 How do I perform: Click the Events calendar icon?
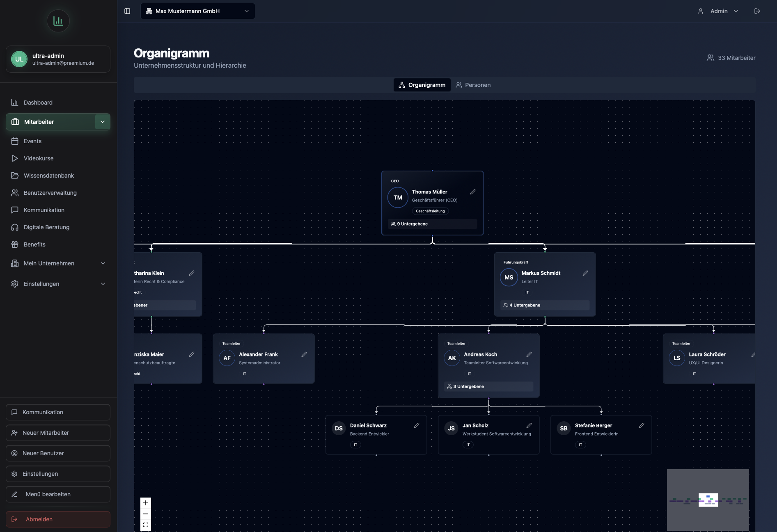[15, 141]
